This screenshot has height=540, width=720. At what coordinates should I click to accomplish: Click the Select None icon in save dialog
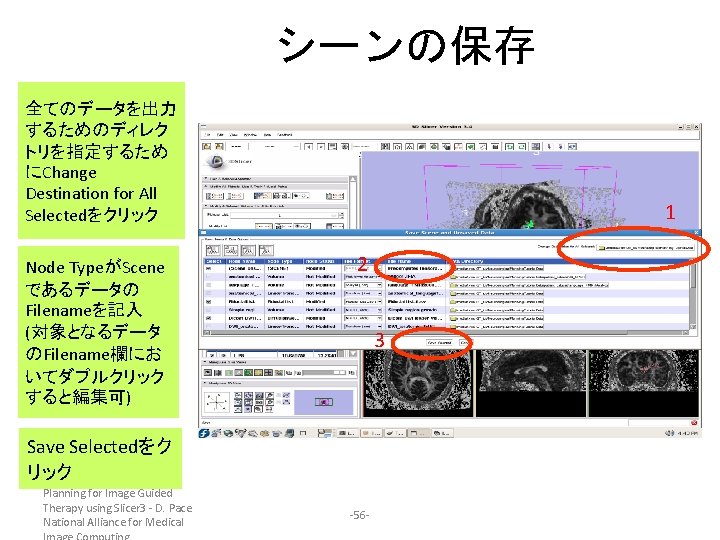pos(231,250)
